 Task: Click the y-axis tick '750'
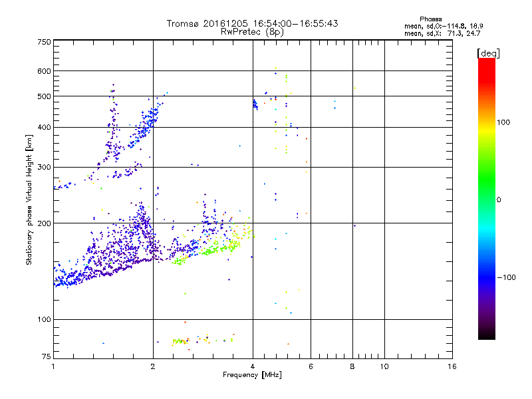44,42
